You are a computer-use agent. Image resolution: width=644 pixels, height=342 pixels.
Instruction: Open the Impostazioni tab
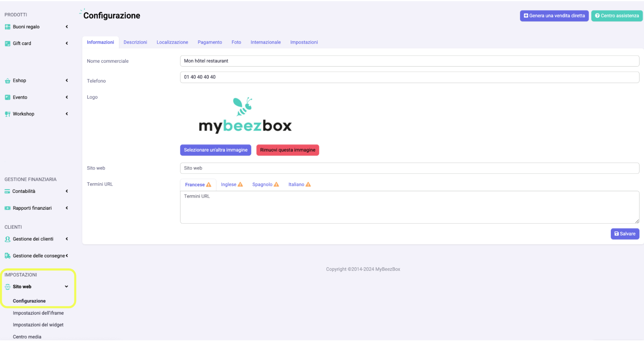click(304, 42)
